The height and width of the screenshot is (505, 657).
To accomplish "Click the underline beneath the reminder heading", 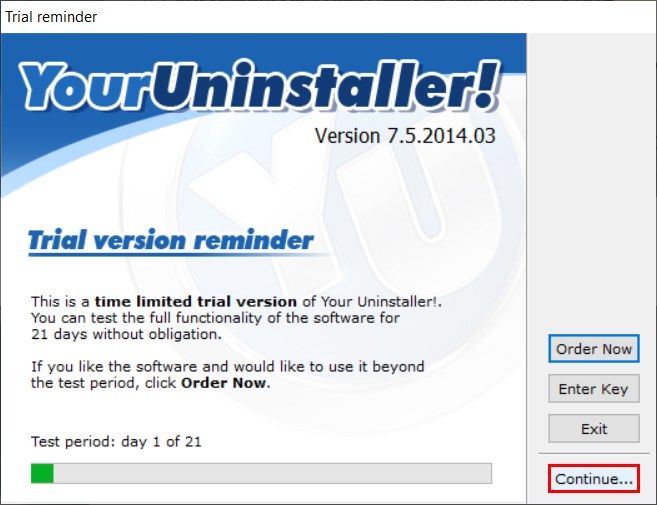I will [176, 254].
